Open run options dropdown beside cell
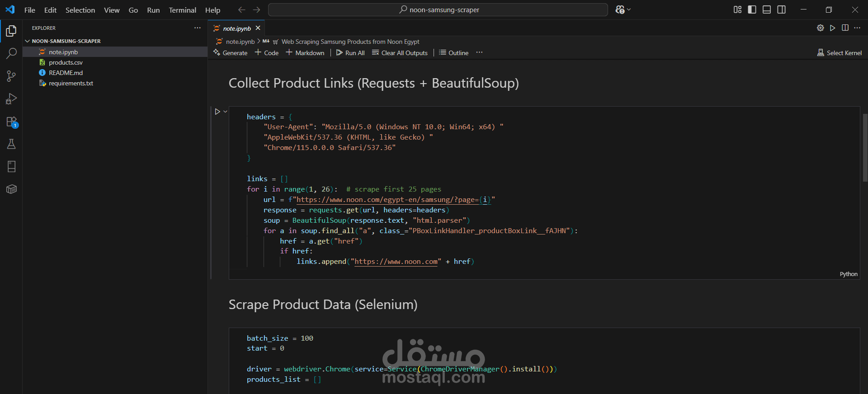The width and height of the screenshot is (868, 394). 225,112
